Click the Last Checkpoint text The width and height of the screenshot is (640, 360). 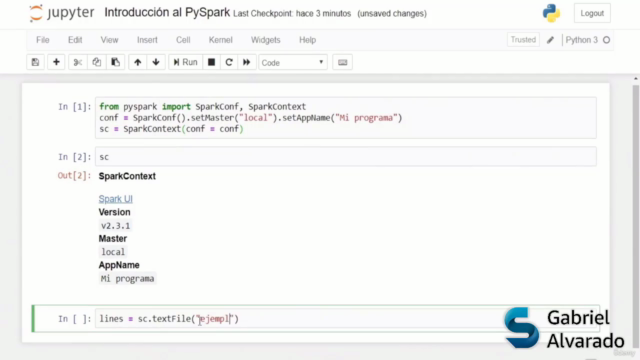292,13
